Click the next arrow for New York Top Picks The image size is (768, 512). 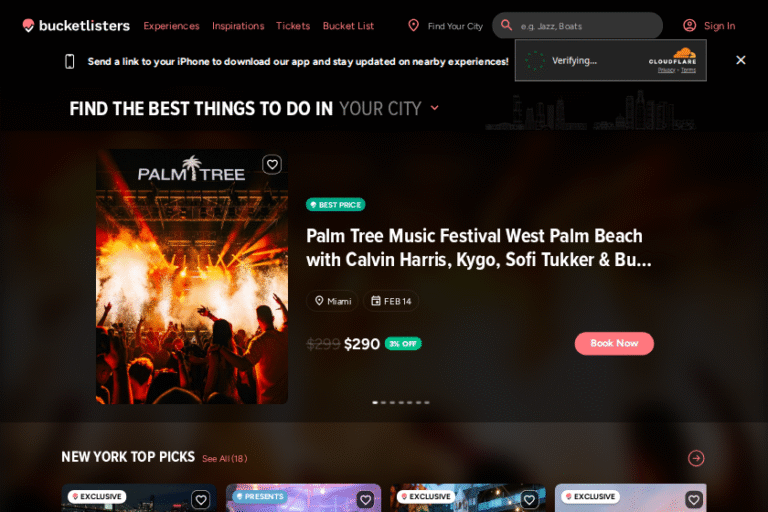(696, 458)
